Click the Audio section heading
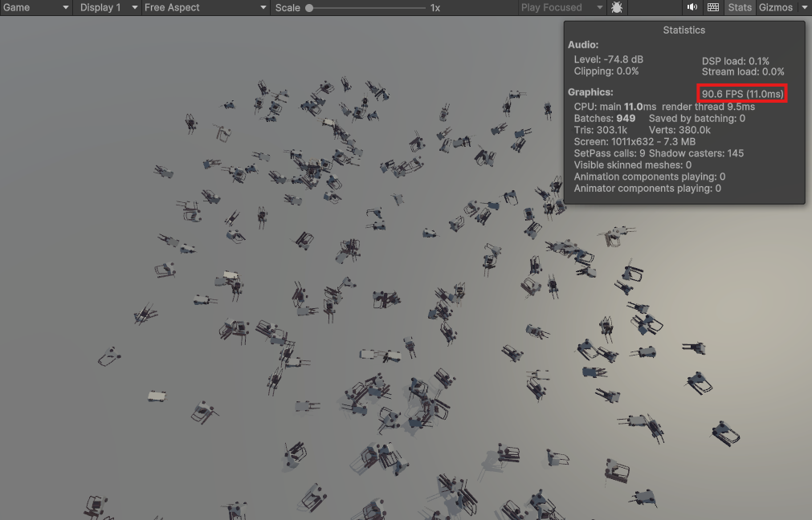Viewport: 812px width, 520px height. pos(583,45)
